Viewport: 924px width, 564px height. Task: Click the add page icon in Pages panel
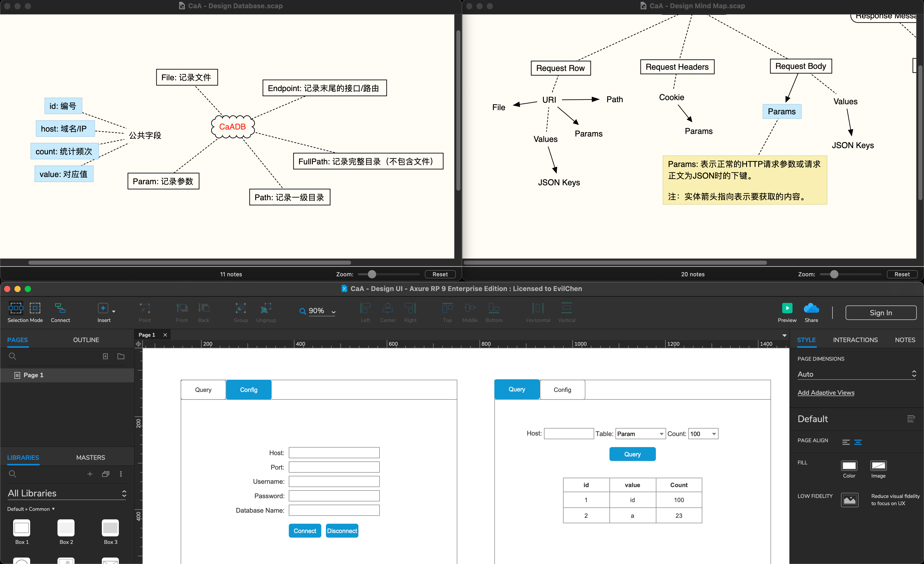(x=105, y=356)
